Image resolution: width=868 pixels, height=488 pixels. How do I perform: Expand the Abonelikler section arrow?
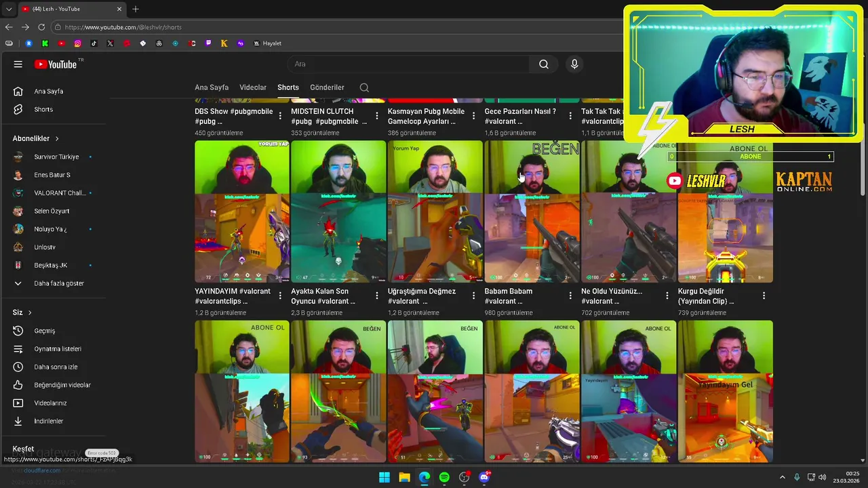pyautogui.click(x=57, y=139)
